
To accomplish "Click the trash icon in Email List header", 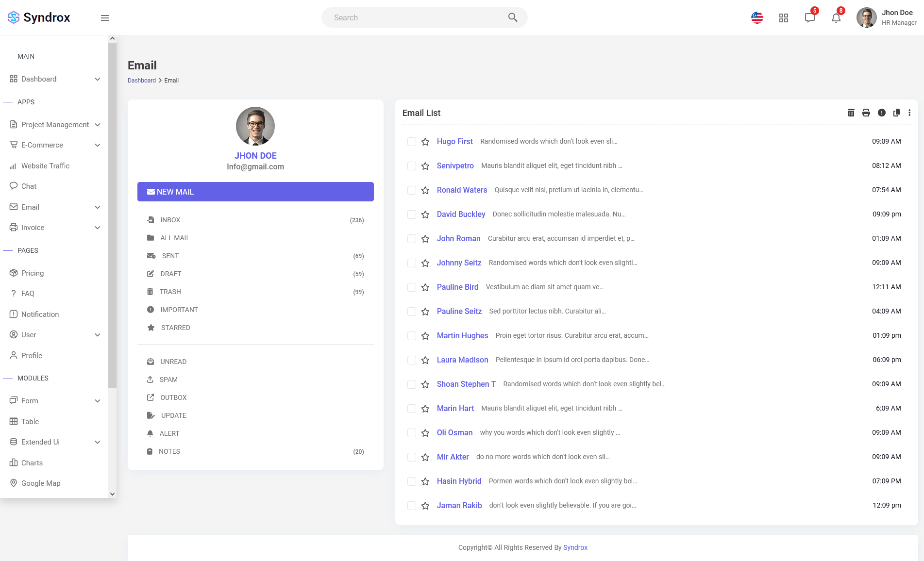I will coord(851,113).
